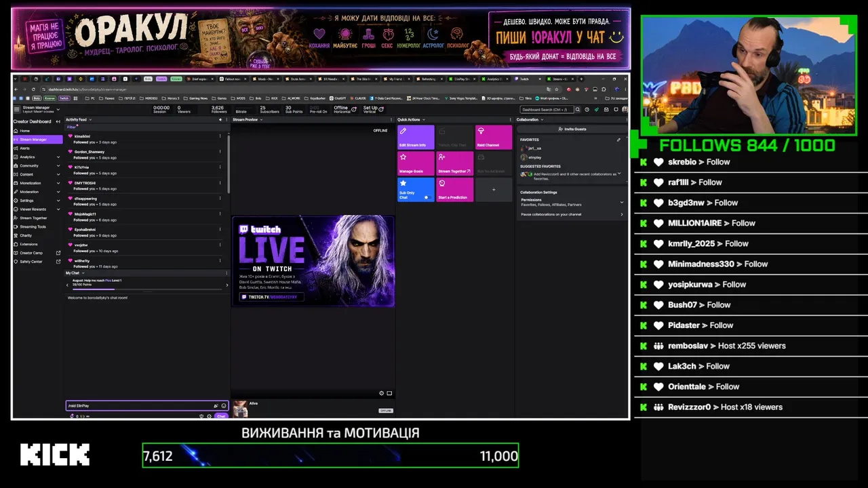Screen dimensions: 868x488
Task: Bookmark this page with the star icon
Action: pyautogui.click(x=557, y=89)
